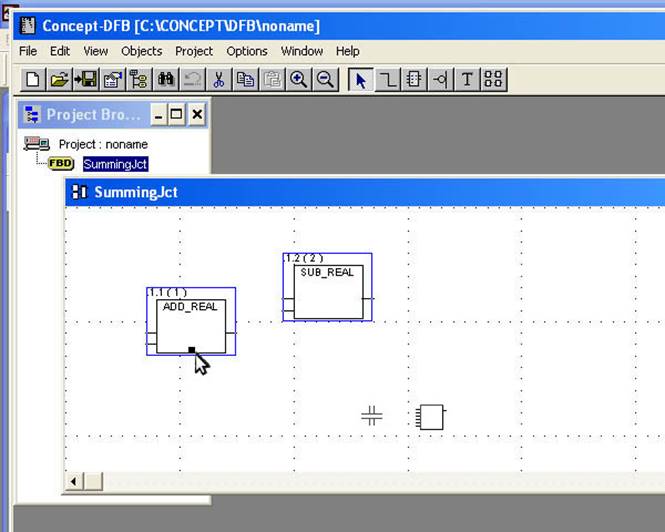Click the Undo toolbar icon

192,79
